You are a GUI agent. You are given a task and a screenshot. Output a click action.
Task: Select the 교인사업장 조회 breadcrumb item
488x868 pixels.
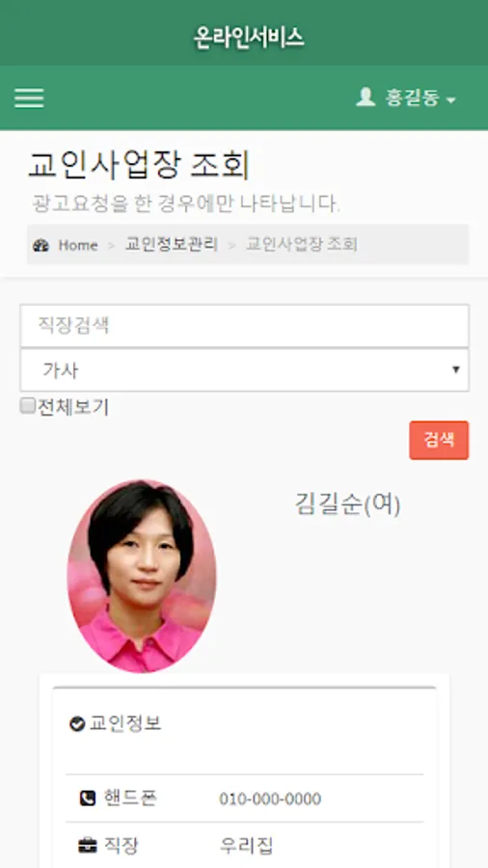point(302,244)
